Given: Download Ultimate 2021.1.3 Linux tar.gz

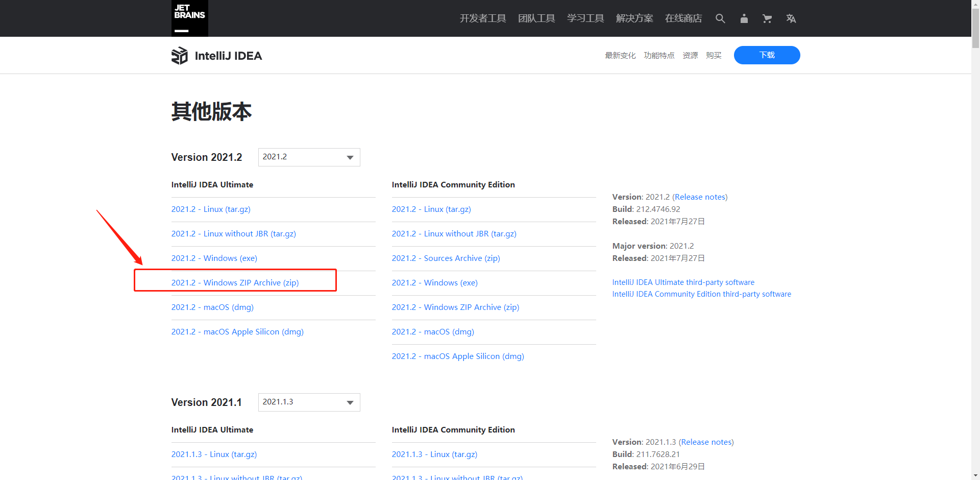Looking at the screenshot, I should [214, 454].
